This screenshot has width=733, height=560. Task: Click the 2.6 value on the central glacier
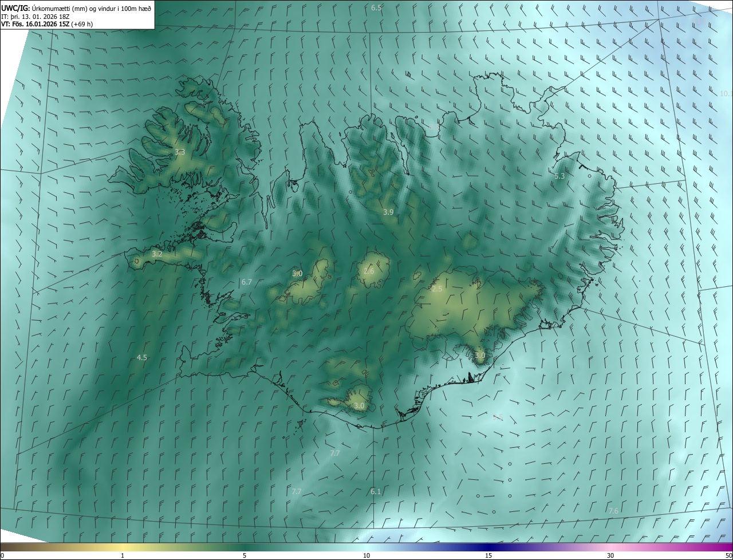point(369,271)
